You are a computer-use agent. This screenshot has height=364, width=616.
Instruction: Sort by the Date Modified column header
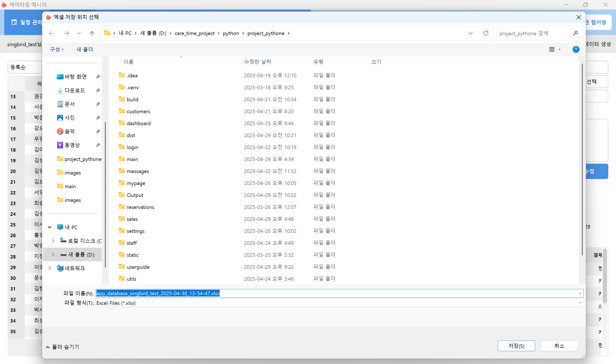point(258,62)
